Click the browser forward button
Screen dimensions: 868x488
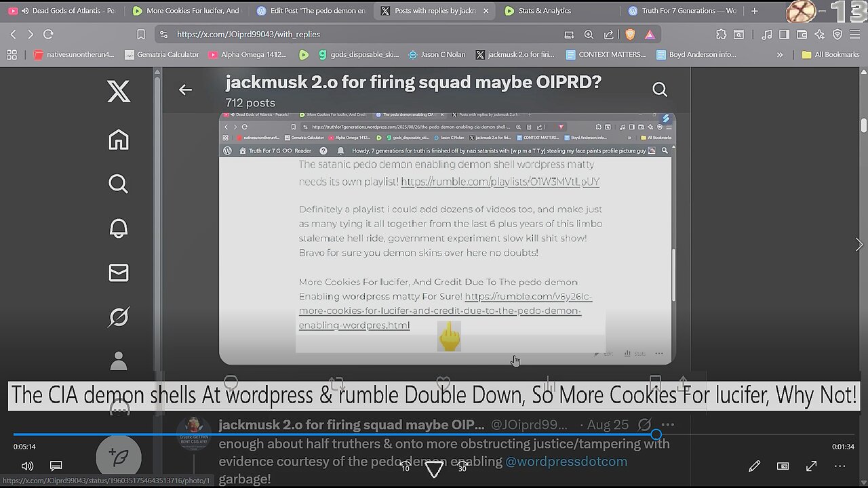tap(31, 34)
